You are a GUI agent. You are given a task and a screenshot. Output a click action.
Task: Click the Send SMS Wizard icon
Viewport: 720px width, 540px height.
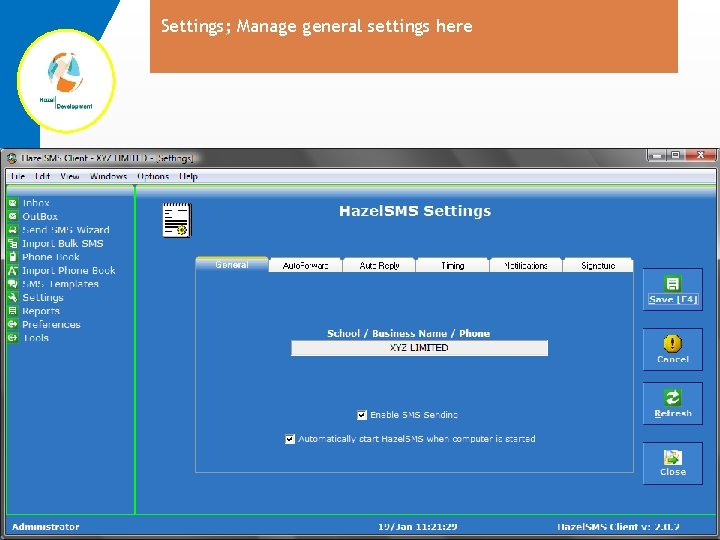click(13, 230)
